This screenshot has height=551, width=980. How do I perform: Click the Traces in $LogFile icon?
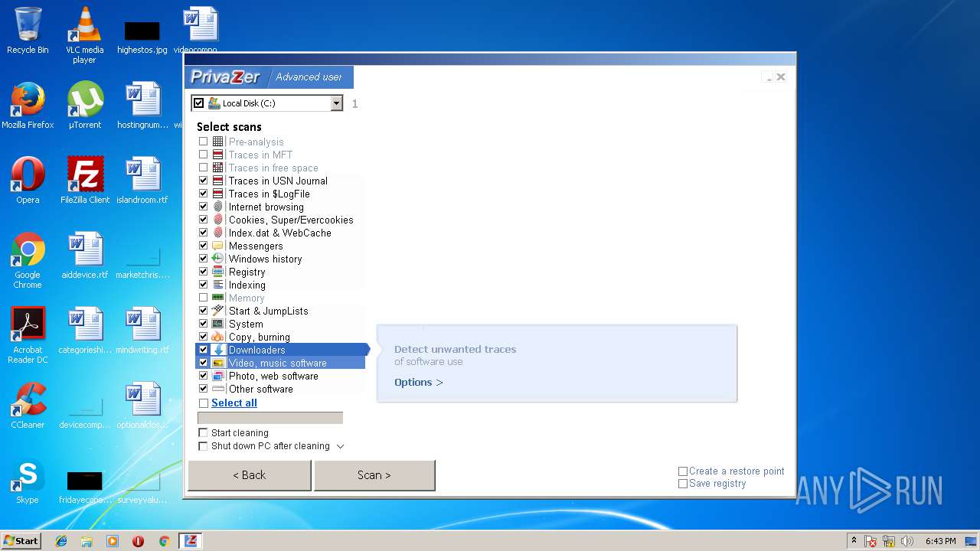(x=218, y=194)
